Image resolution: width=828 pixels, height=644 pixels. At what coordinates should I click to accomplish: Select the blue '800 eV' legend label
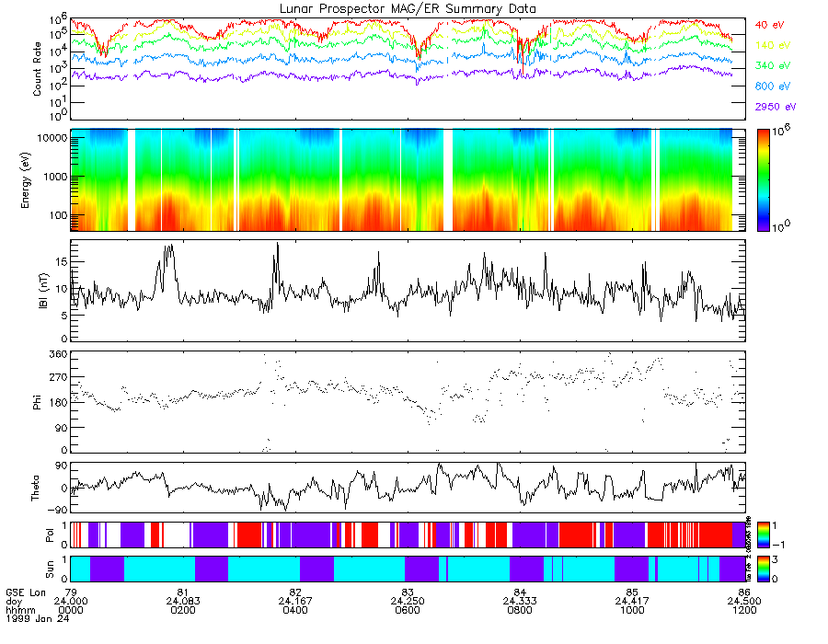coord(773,86)
